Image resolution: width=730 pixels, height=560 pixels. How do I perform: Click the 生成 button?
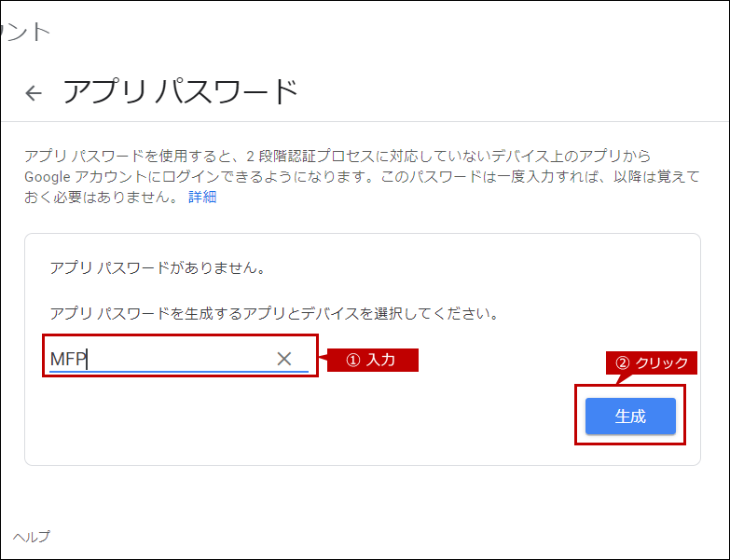[630, 416]
